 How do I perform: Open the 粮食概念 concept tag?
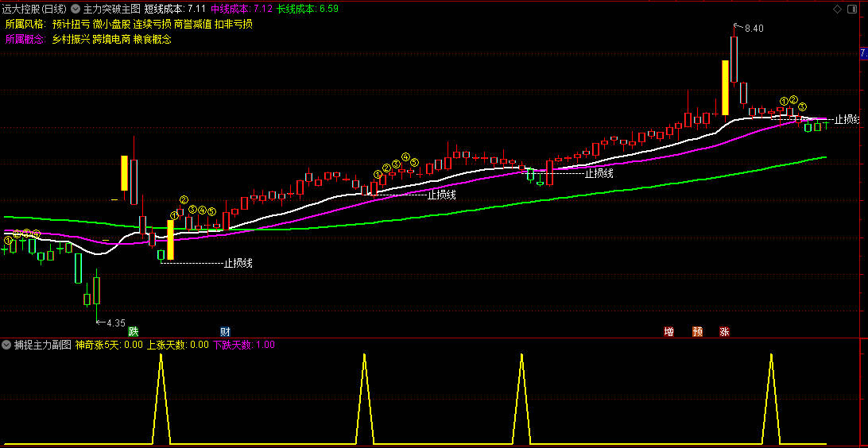[153, 39]
